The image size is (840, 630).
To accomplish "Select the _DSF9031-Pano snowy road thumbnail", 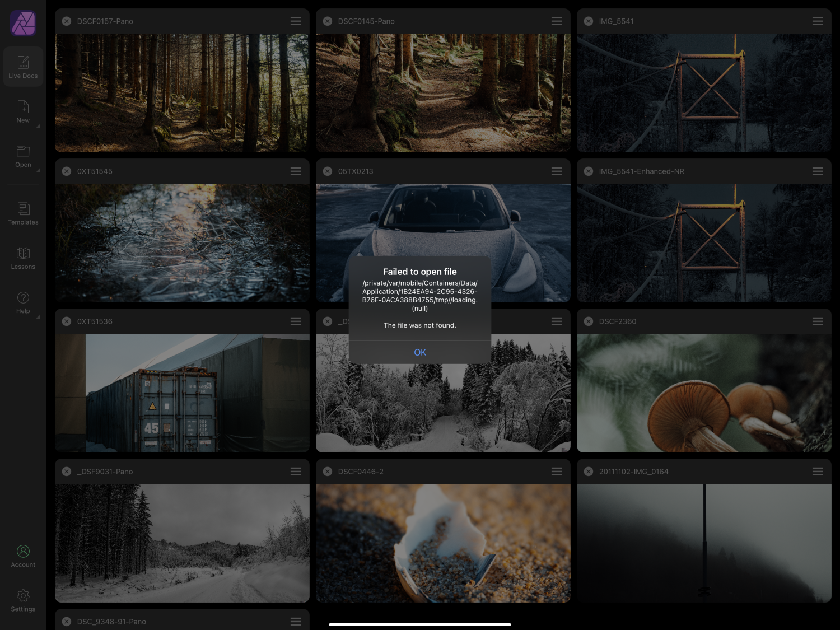I will coord(182,543).
